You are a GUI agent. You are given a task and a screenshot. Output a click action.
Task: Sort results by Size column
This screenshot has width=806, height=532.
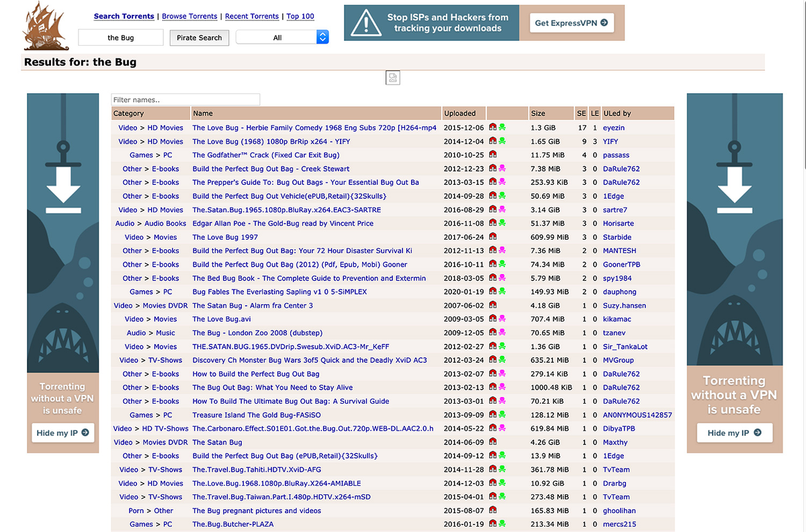(x=538, y=114)
